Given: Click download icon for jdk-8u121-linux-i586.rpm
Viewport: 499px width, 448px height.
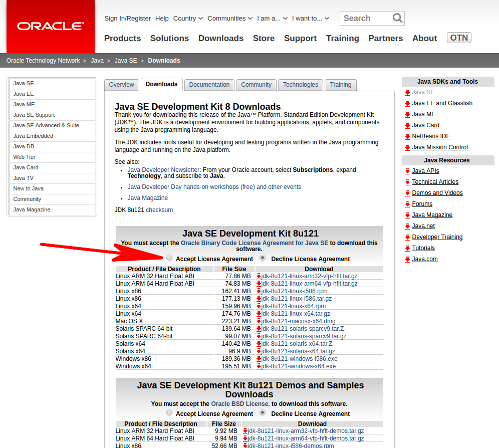Looking at the screenshot, I should point(259,291).
